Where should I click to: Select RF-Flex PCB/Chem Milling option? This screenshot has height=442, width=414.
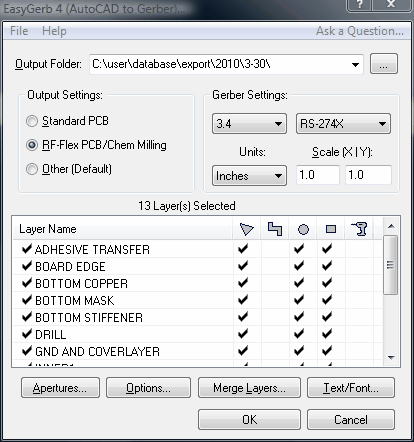(x=32, y=145)
